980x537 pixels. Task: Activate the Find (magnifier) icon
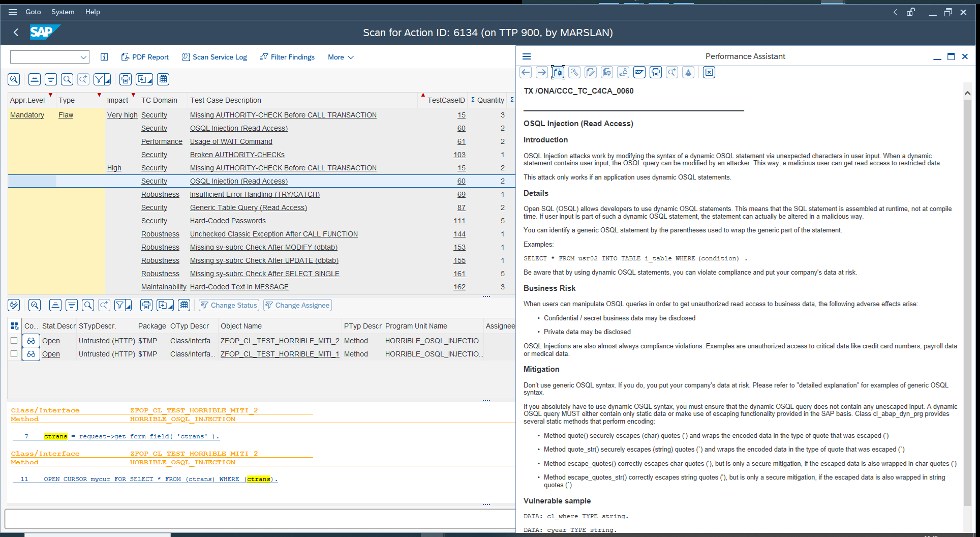point(67,79)
